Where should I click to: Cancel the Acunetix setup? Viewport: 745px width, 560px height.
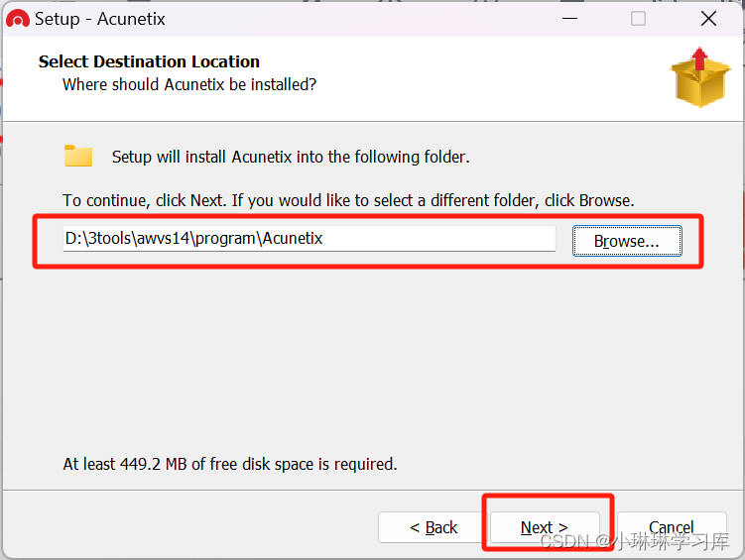672,527
